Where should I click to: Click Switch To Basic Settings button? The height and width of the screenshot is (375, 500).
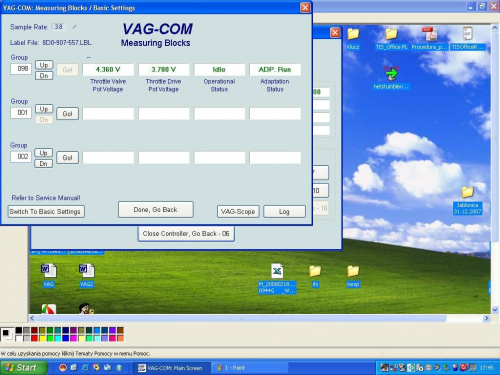tap(46, 212)
